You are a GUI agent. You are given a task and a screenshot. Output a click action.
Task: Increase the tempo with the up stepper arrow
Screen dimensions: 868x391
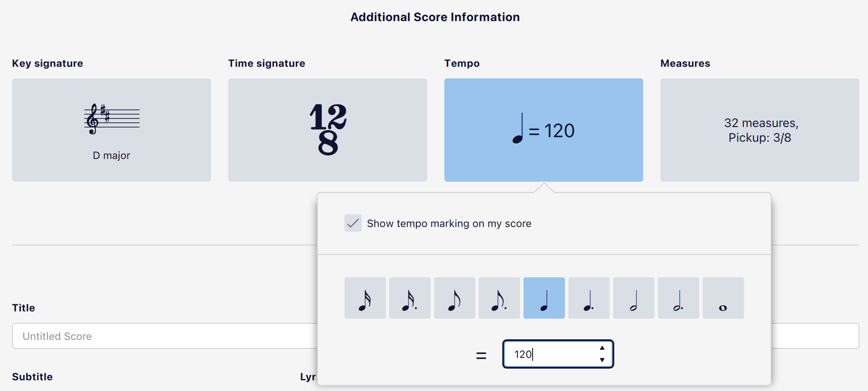[x=603, y=349]
